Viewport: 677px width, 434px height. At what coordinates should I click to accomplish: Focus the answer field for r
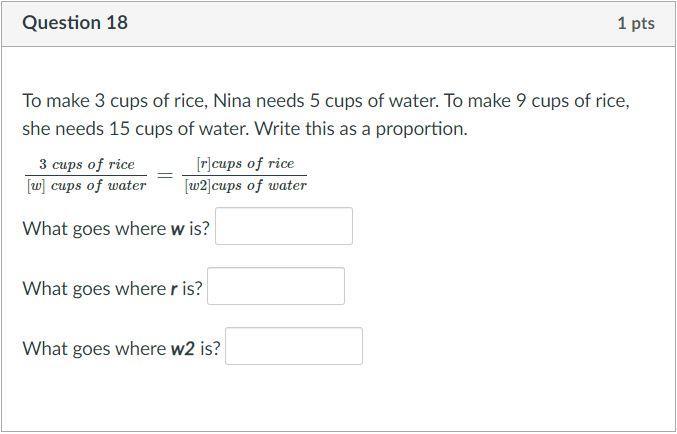[x=276, y=286]
